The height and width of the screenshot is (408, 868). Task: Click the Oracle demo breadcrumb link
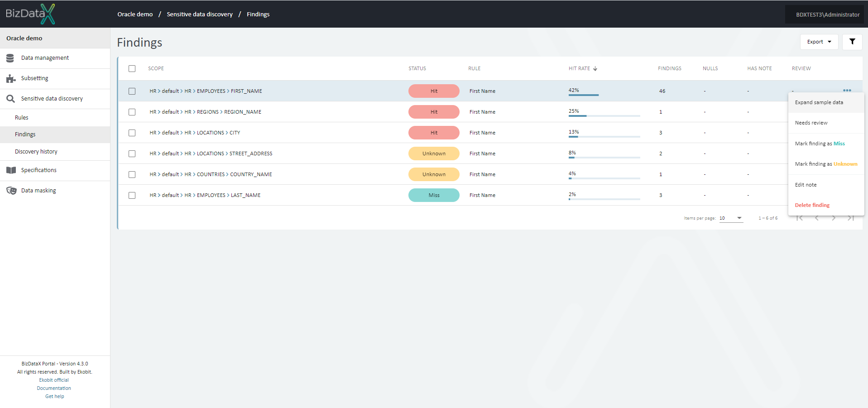135,14
